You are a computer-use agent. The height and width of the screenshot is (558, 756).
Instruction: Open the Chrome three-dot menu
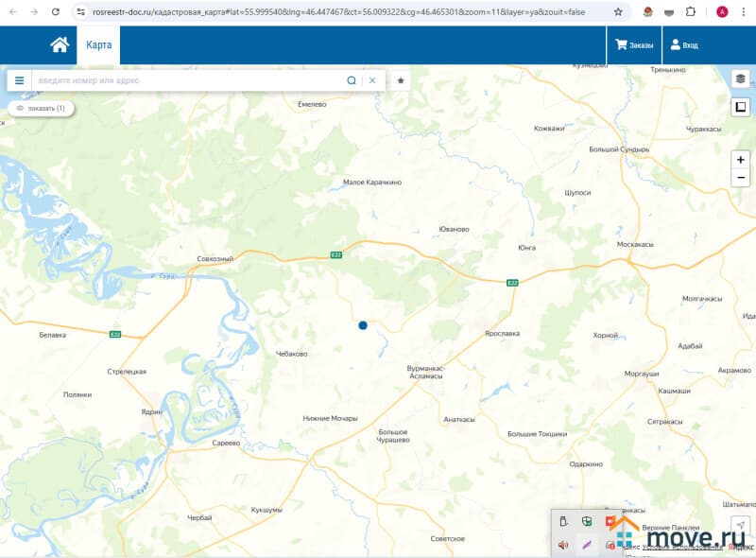click(743, 12)
